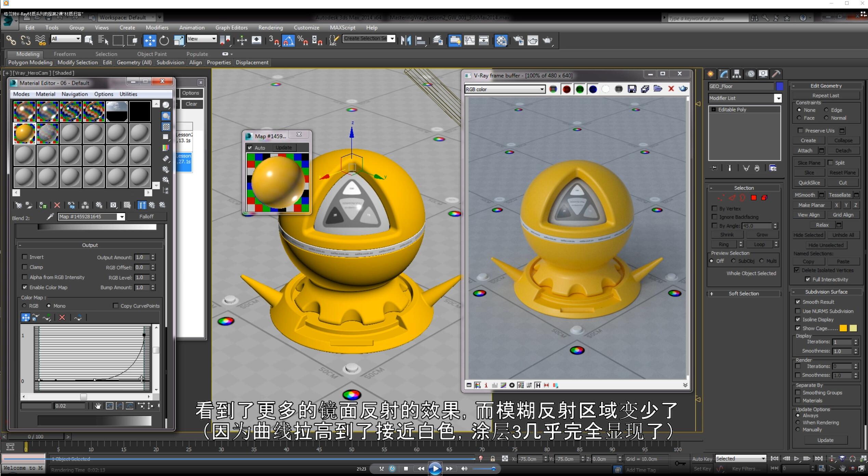Toggle red channel in V-Ray frame buffer
The width and height of the screenshot is (868, 476).
(566, 89)
